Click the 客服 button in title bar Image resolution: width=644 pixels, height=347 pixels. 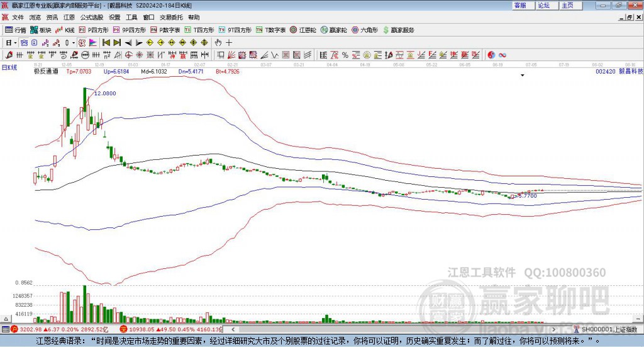[523, 5]
